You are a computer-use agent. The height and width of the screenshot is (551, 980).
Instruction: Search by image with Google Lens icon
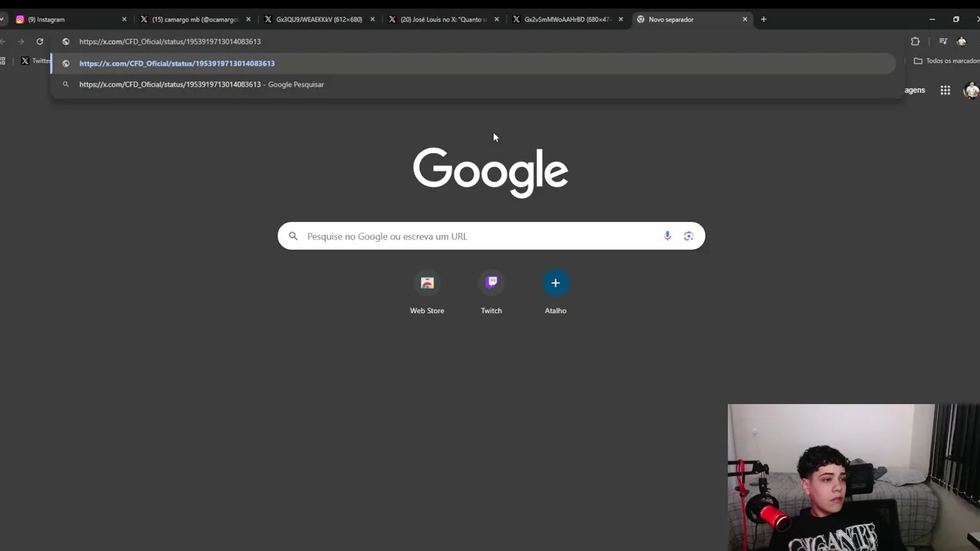[689, 236]
